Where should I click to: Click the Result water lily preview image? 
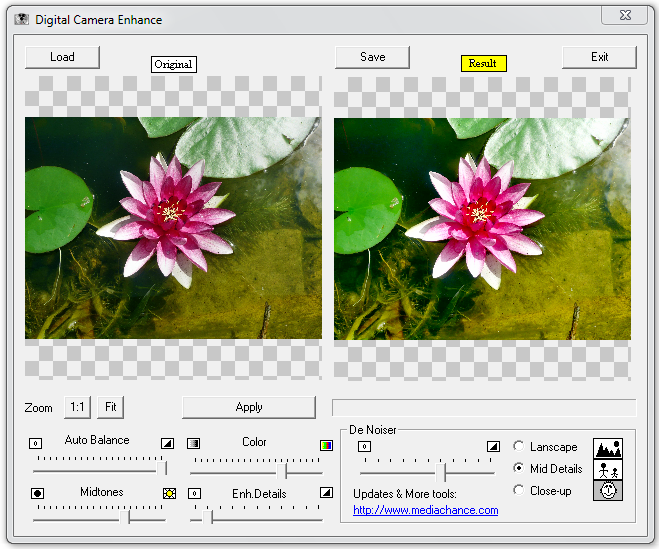482,229
